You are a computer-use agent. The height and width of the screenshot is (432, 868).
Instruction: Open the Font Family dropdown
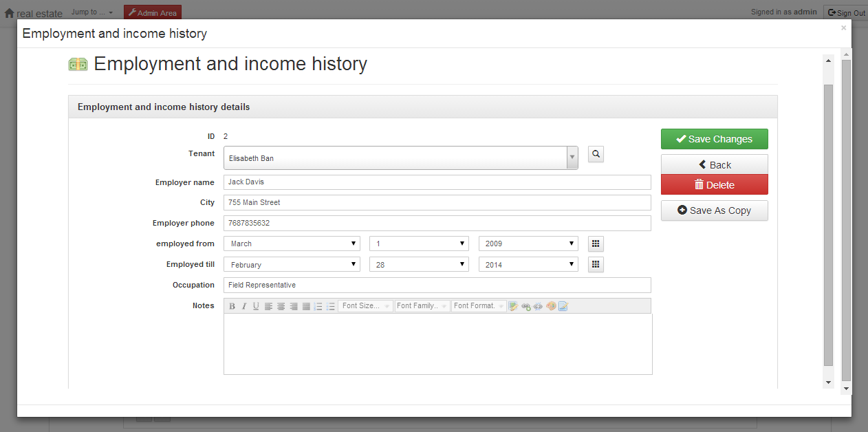(422, 306)
